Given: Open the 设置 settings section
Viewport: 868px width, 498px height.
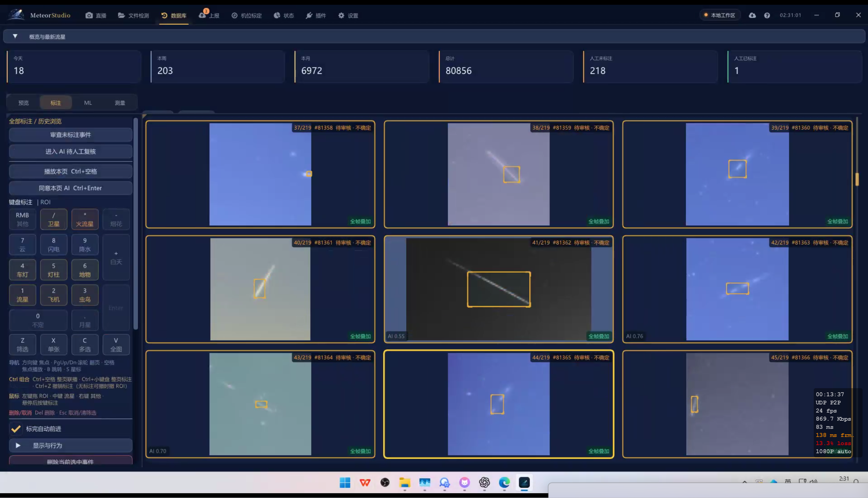Looking at the screenshot, I should click(x=348, y=15).
